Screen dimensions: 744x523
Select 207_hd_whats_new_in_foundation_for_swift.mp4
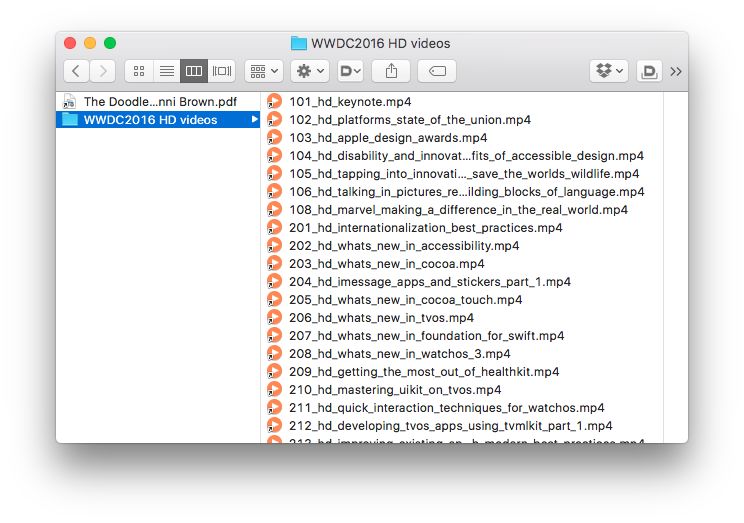pos(463,336)
